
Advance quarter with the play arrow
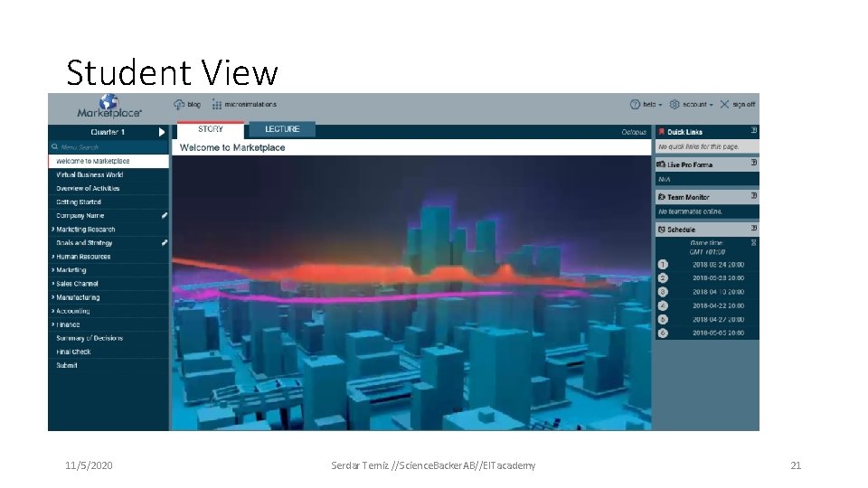162,132
